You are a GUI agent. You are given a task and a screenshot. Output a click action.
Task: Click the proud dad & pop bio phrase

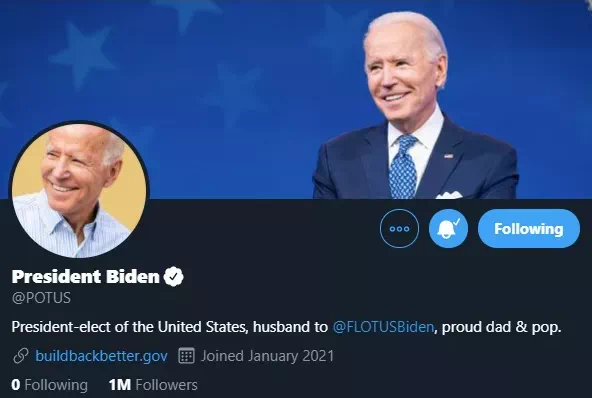(x=501, y=327)
